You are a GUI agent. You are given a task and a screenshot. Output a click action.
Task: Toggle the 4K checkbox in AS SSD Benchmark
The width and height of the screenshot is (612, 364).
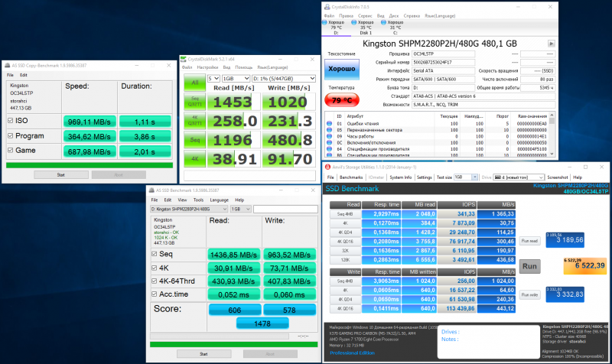(x=155, y=268)
